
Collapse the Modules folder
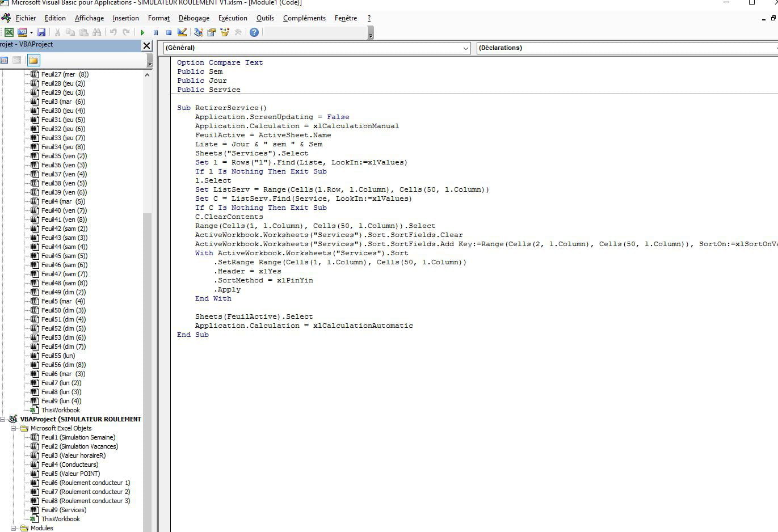[x=14, y=528]
